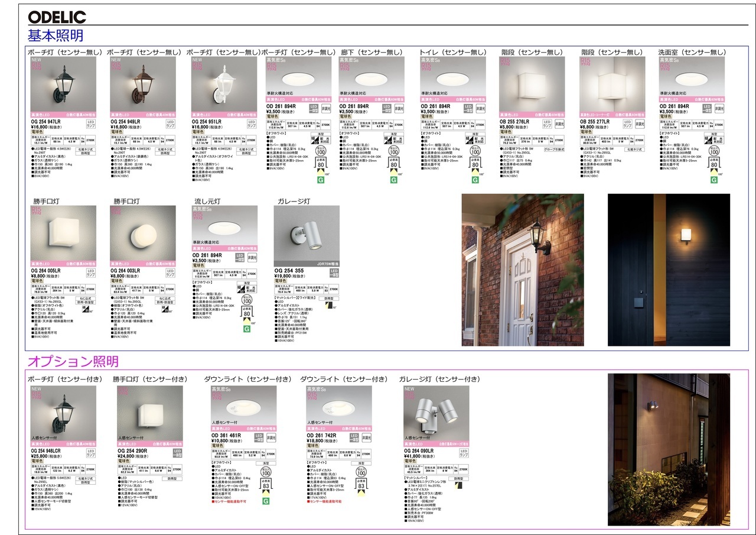Open the OD 261 742R sensor downlight image
Screen dimensions: 756x535
[x=339, y=408]
